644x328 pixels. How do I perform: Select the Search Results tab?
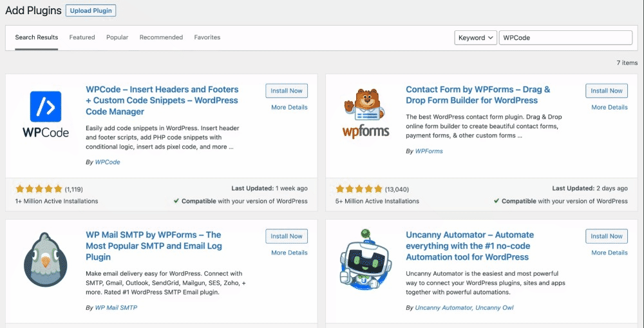[x=37, y=37]
